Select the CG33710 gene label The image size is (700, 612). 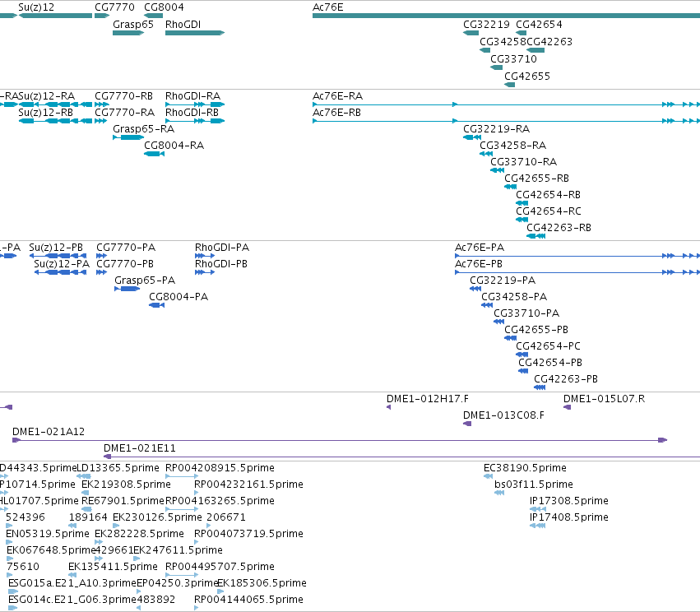coord(513,59)
